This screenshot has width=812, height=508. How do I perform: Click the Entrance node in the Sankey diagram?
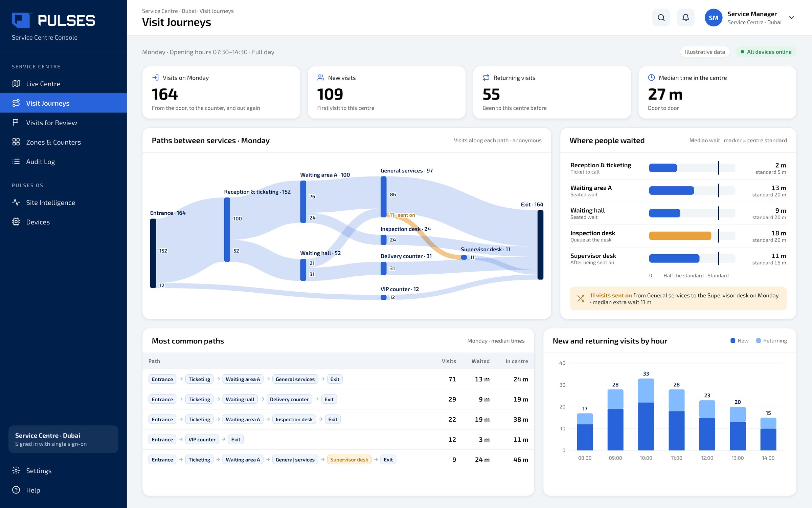(153, 253)
